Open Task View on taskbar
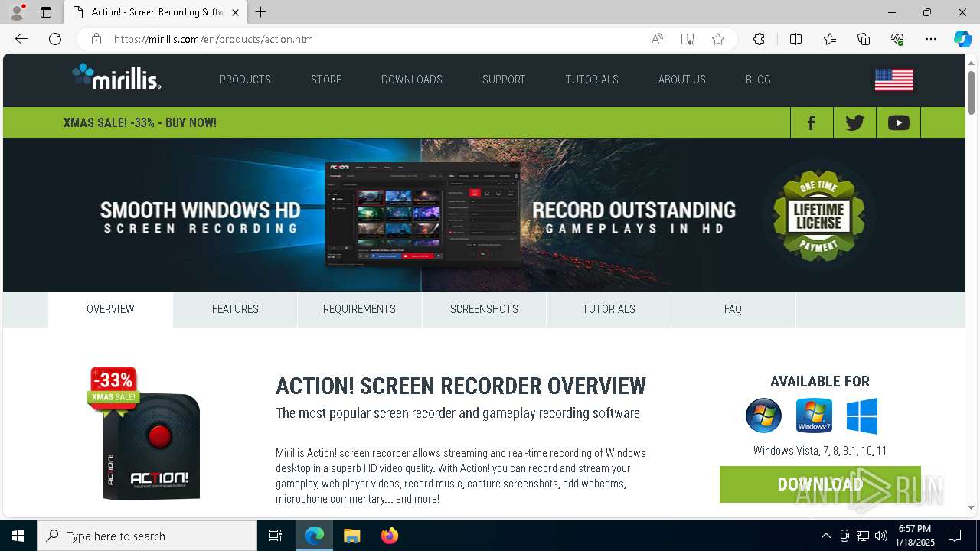Viewport: 980px width, 551px height. point(276,536)
